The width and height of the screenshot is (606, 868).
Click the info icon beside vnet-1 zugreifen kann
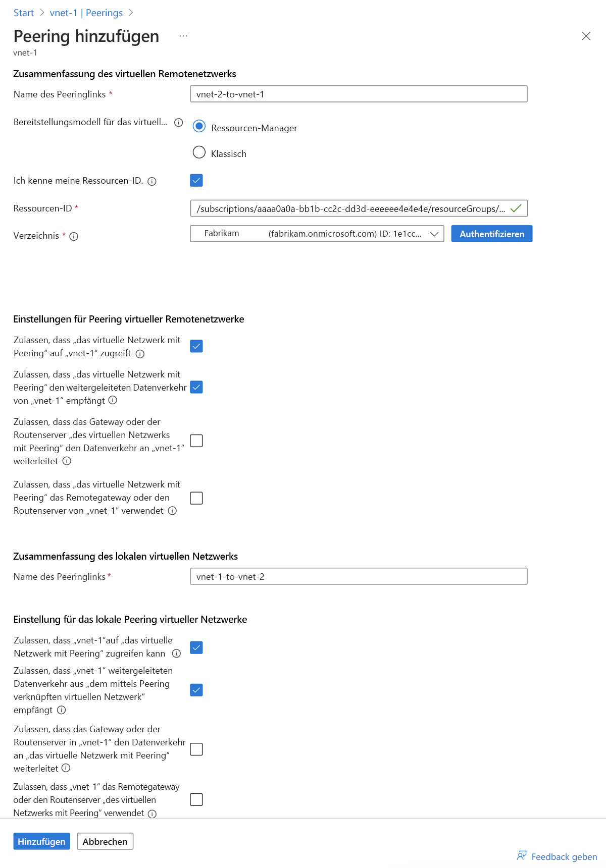[x=176, y=653]
